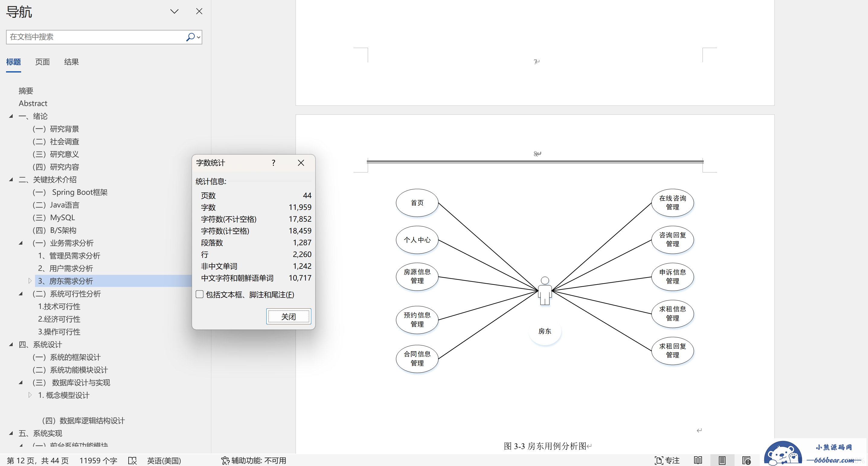Viewport: 868px width, 466px height.
Task: Click the proofing spell-check icon in status bar
Action: click(x=133, y=461)
